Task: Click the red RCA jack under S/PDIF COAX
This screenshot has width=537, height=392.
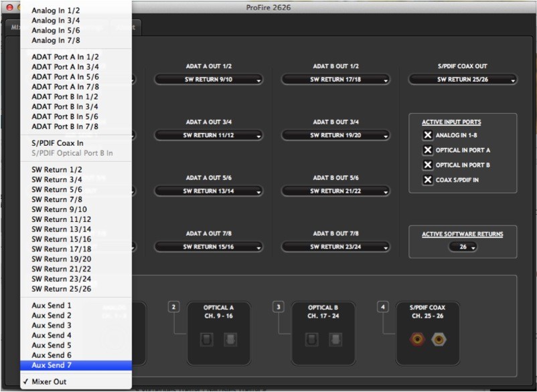Action: 417,340
